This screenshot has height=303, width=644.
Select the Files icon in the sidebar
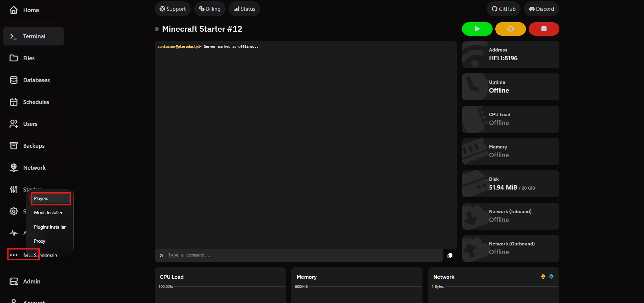[14, 58]
